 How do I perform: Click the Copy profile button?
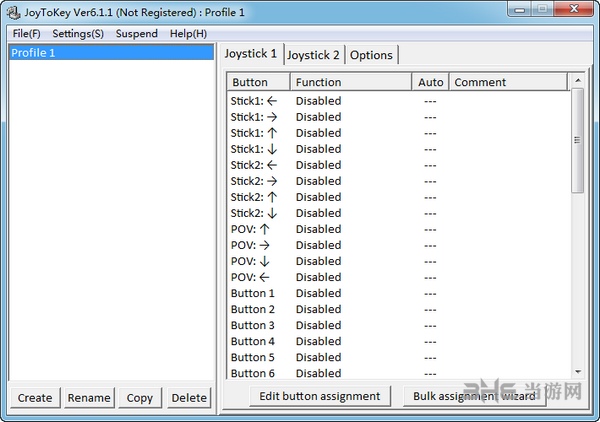coord(140,398)
